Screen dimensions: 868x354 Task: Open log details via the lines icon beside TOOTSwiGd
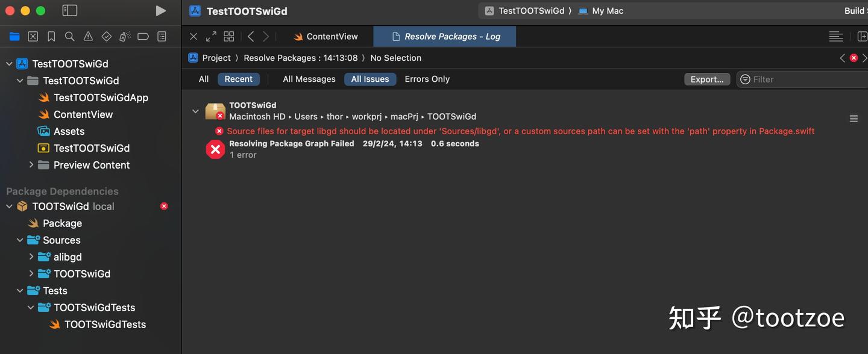(854, 118)
